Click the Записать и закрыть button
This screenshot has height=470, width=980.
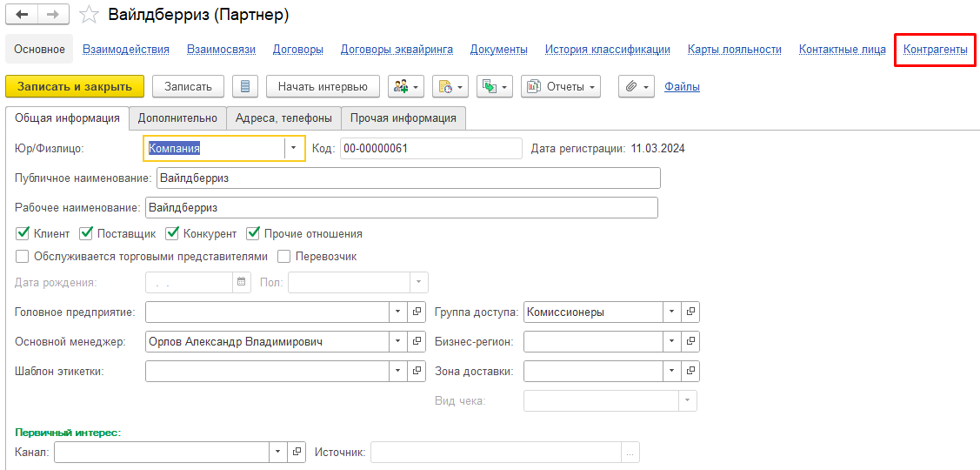pos(75,87)
